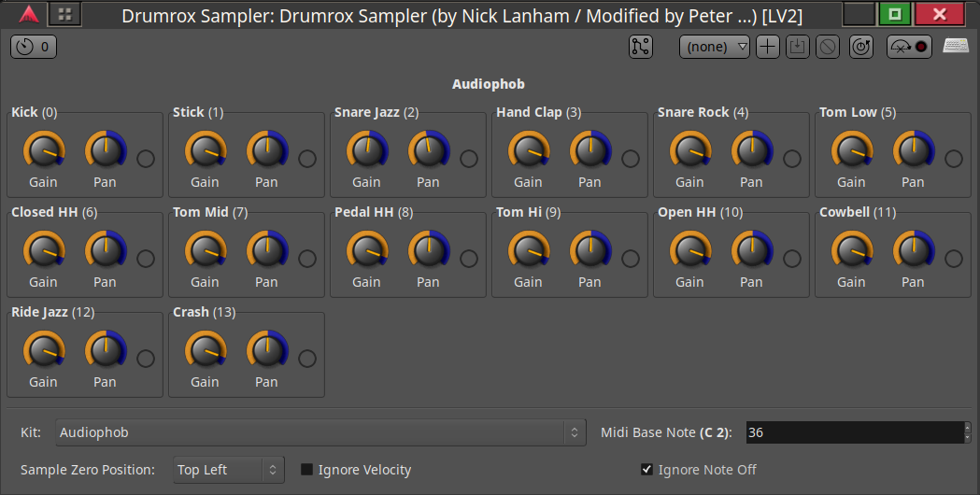Click the Cowbell (11) Gain knob
Screen dimensions: 980x495
(x=852, y=250)
